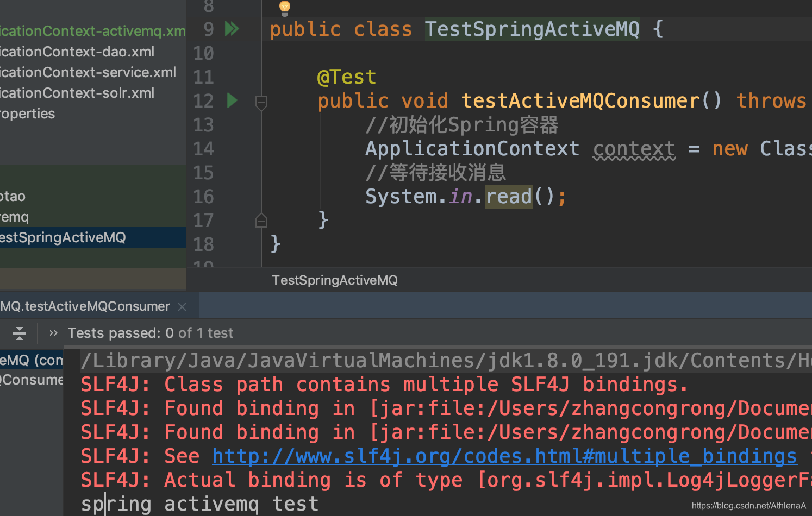
Task: Click the TestSpringActiveMQ breadcrumb below the editor
Action: (335, 280)
